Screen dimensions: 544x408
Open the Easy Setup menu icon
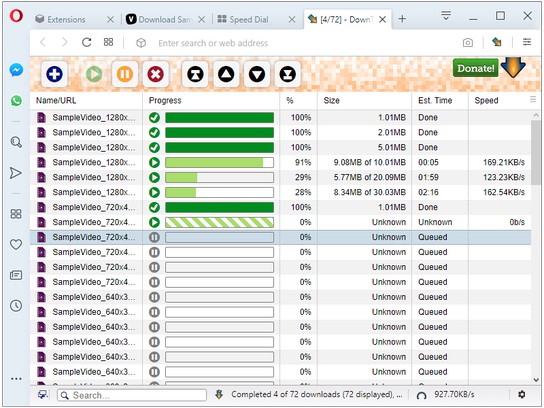coord(527,42)
